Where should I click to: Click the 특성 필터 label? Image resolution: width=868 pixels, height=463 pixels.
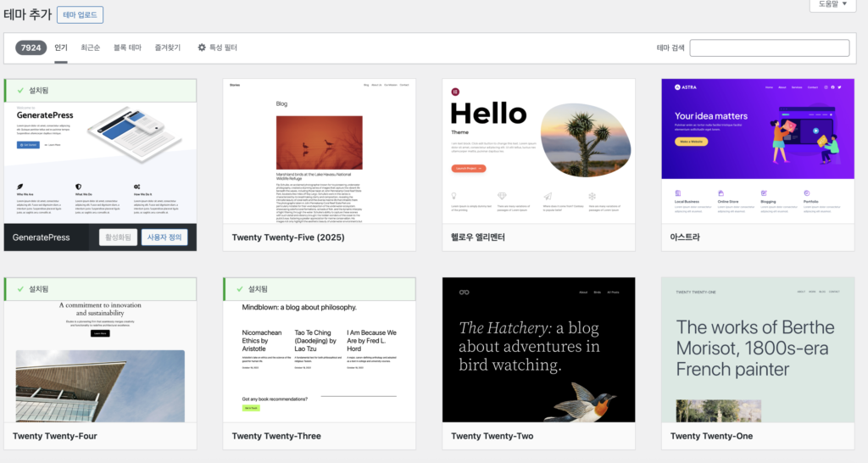coord(223,47)
